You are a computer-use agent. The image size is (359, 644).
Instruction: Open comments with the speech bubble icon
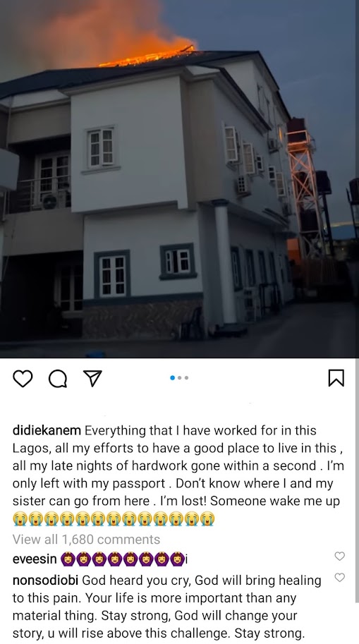pos(58,378)
